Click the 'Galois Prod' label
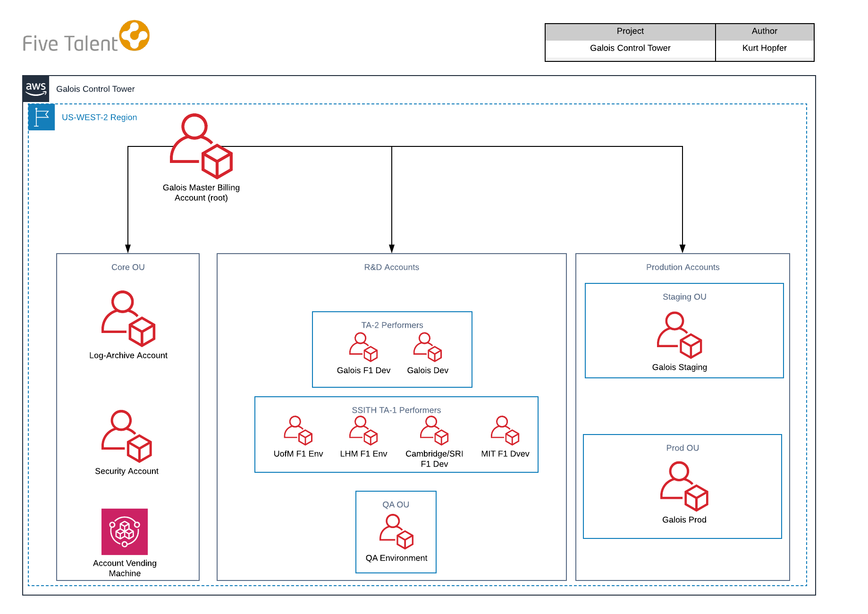The image size is (868, 614). point(684,520)
